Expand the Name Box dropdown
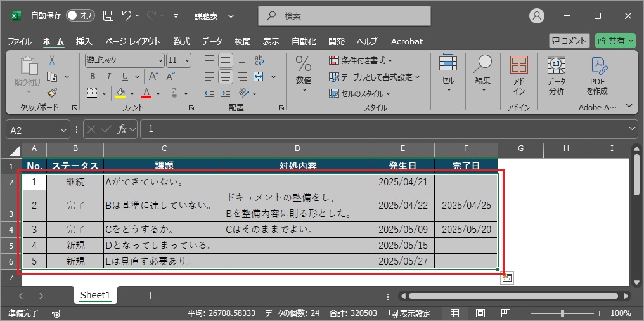 point(63,129)
